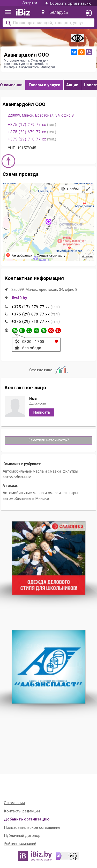Image resolution: width=97 pixels, height=868 pixels.
Task: Open the 5w40.by website link
Action: (x=19, y=298)
